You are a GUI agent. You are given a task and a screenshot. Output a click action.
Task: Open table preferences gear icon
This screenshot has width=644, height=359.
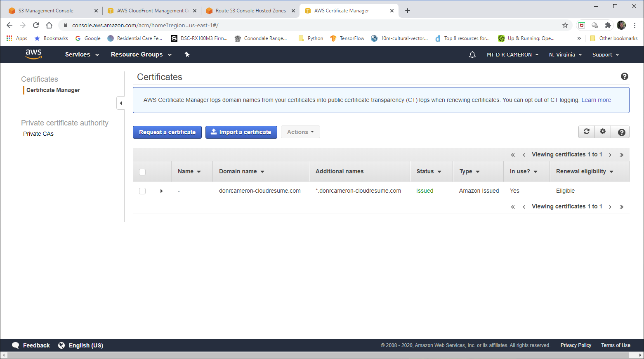[603, 132]
